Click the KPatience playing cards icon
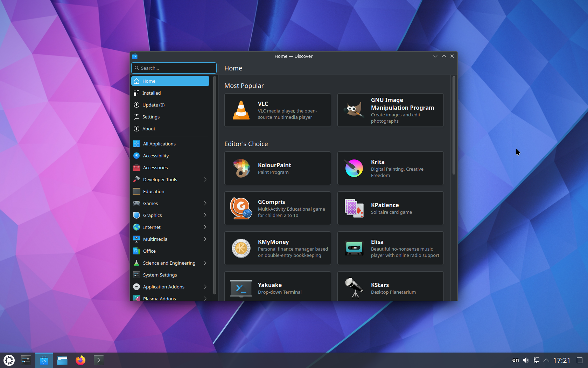588x368 pixels. 354,208
